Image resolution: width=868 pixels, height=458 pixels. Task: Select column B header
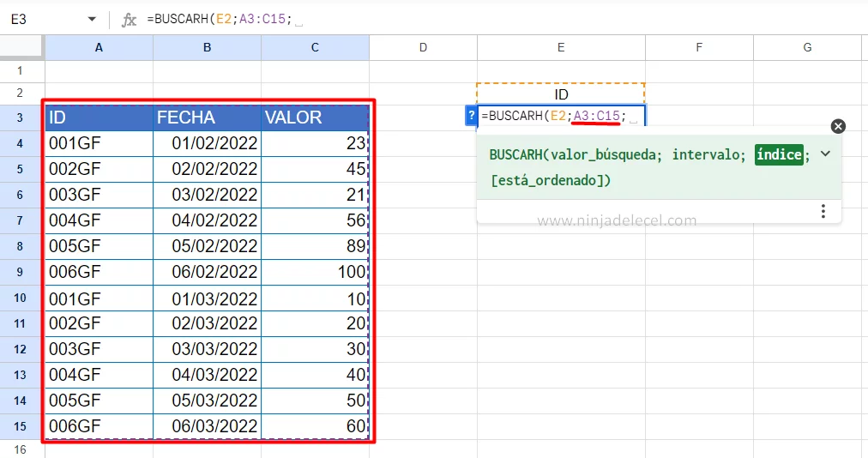pos(207,48)
